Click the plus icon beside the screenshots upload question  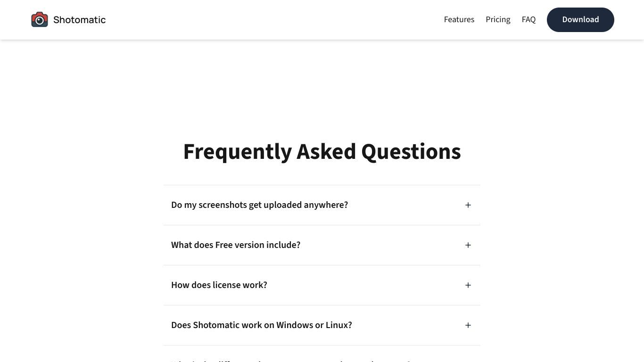[468, 205]
